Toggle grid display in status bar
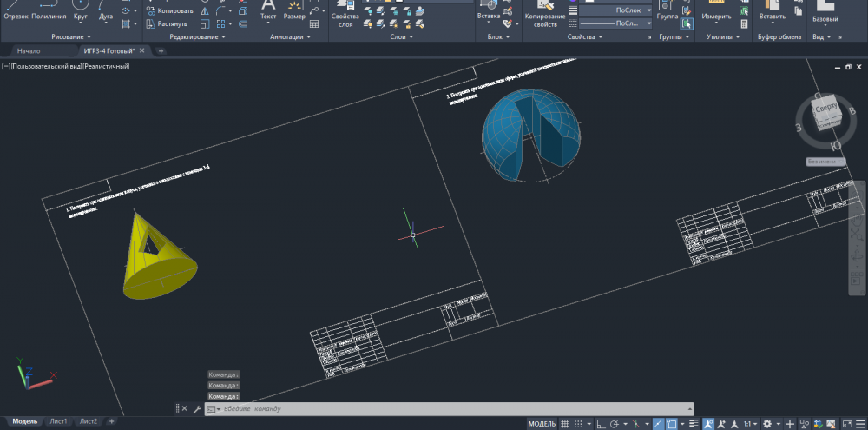The height and width of the screenshot is (430, 868). point(566,424)
